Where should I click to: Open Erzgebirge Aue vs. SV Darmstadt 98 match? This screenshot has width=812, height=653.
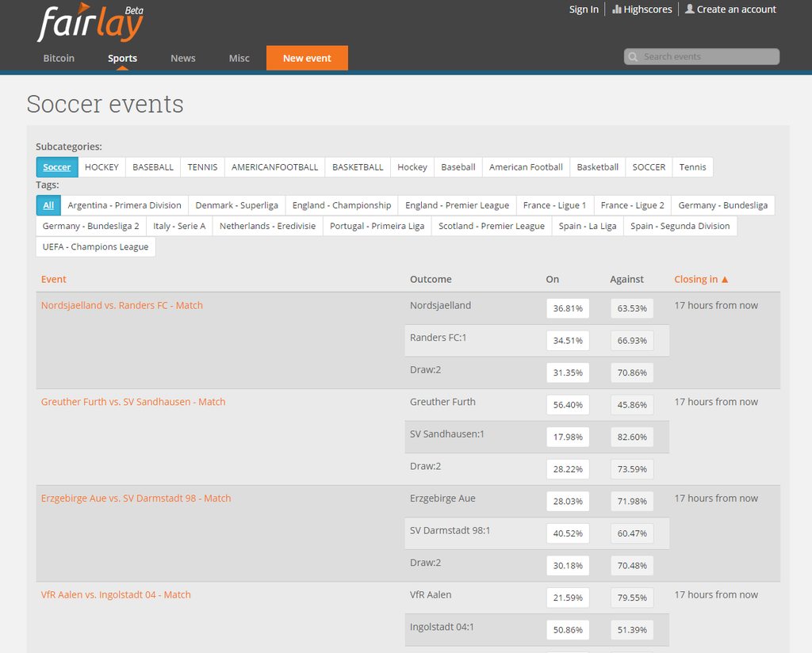136,498
